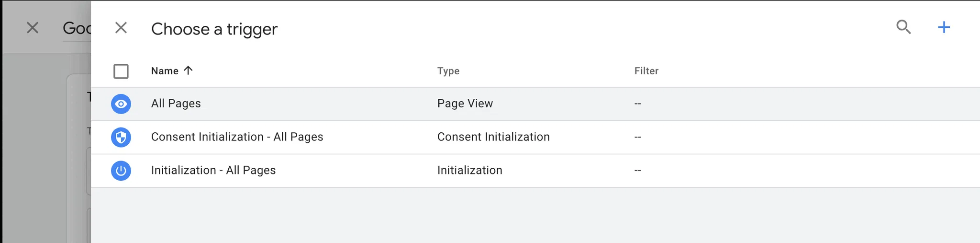Tick the select-all checkbox in header
Screen dimensions: 980x243
121,71
